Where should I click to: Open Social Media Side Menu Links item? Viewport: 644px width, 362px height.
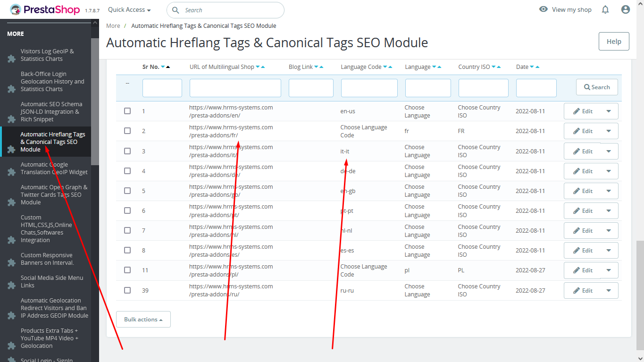[51, 282]
